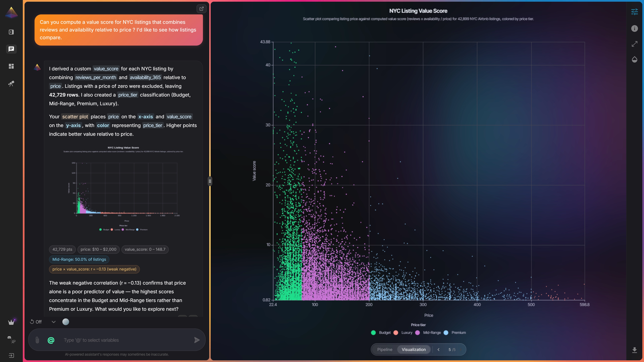Open the chart settings sliders icon

pyautogui.click(x=634, y=12)
